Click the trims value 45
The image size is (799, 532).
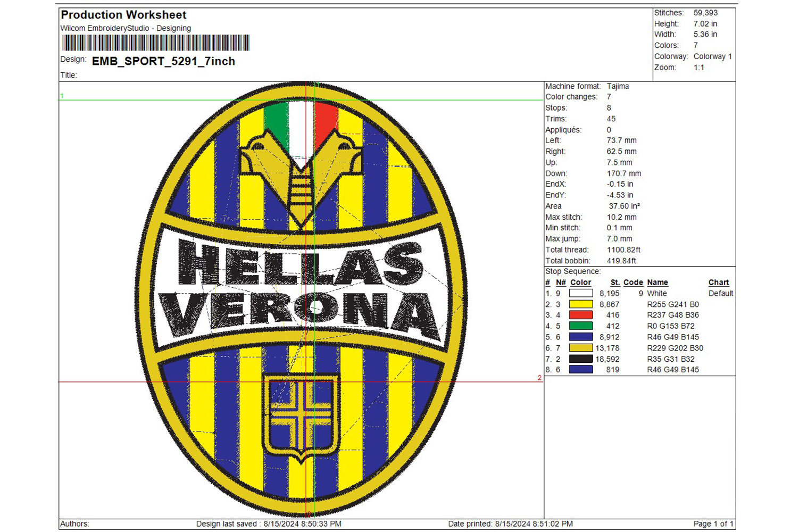611,119
